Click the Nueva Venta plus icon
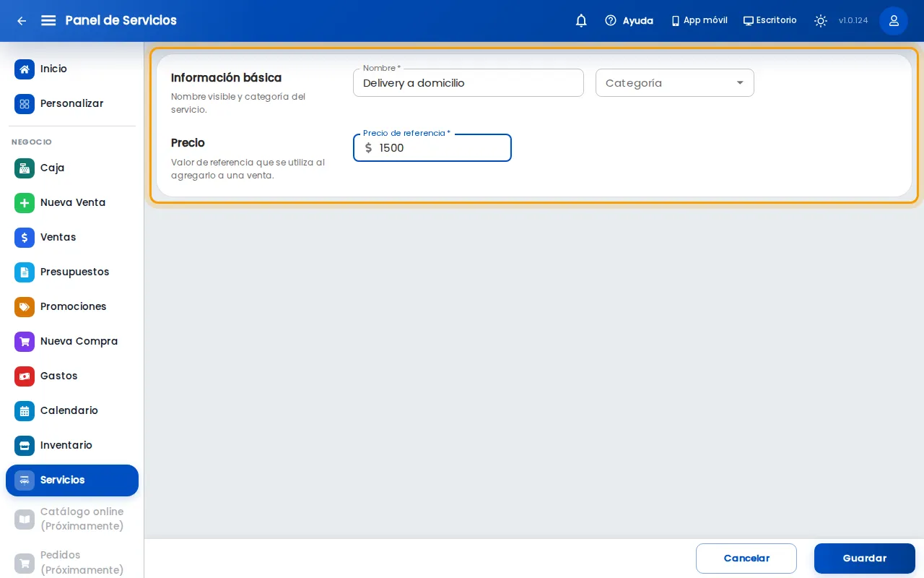The width and height of the screenshot is (924, 578). [x=25, y=203]
